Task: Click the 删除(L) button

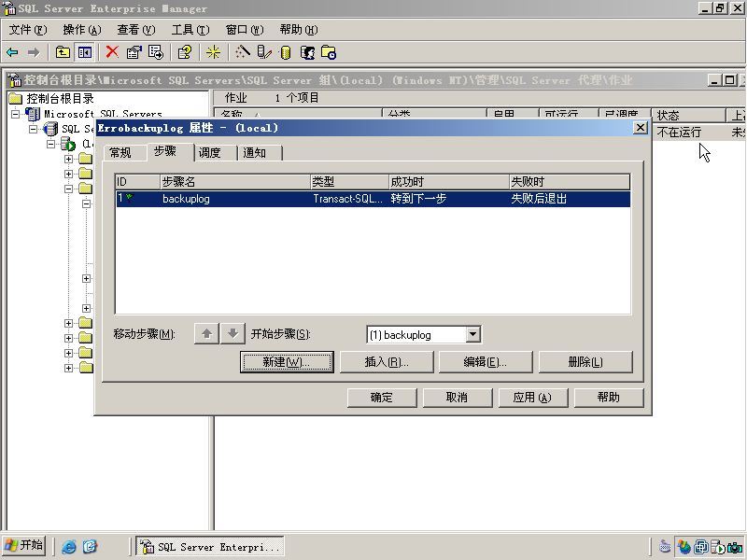Action: (x=585, y=362)
